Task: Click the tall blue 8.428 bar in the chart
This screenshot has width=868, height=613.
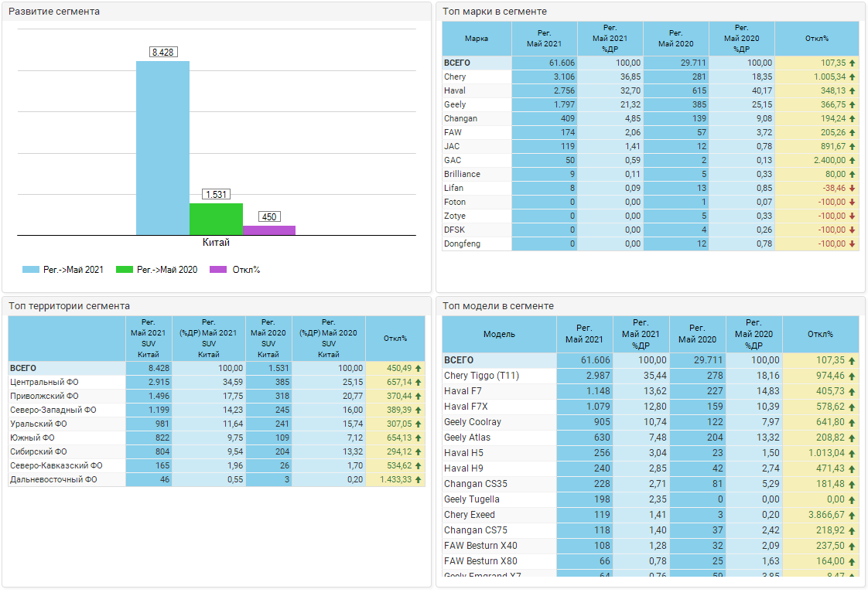Action: (x=162, y=147)
